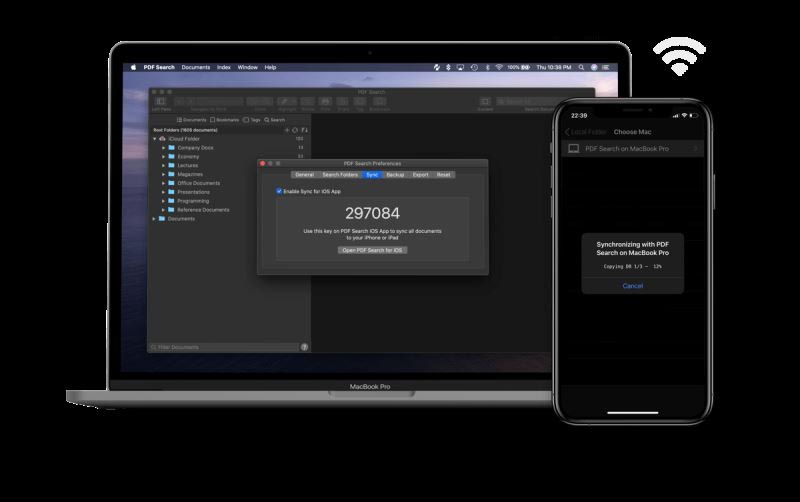Click the AirPlay display icon in menu bar
This screenshot has width=800, height=502.
click(x=460, y=67)
